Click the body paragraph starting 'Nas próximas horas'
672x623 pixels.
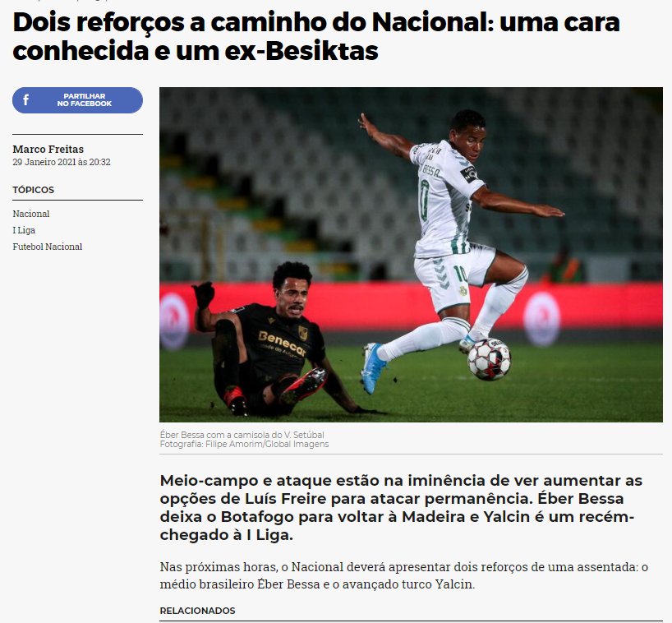[x=403, y=575]
